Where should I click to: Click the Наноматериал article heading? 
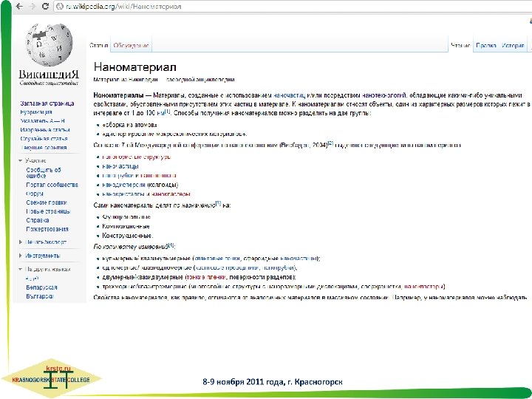click(135, 66)
